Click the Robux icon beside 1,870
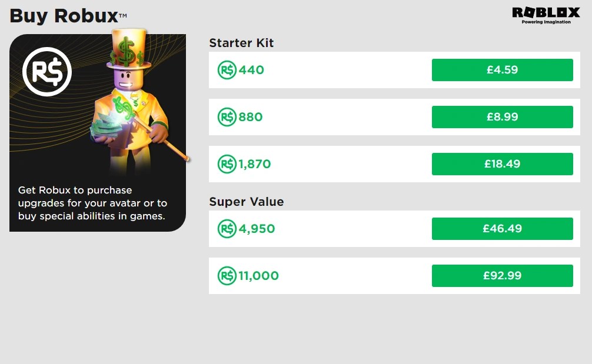The image size is (592, 364). 227,164
